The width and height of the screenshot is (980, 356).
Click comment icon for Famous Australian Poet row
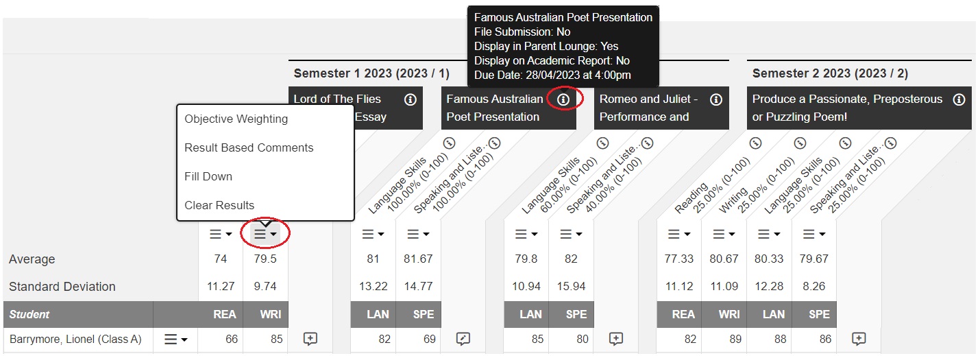tap(463, 339)
